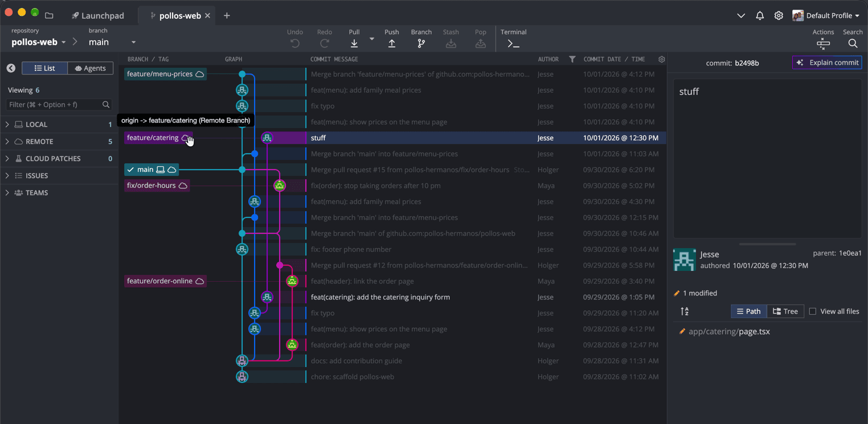Image resolution: width=868 pixels, height=424 pixels.
Task: Open the settings gear in the title bar
Action: (779, 15)
